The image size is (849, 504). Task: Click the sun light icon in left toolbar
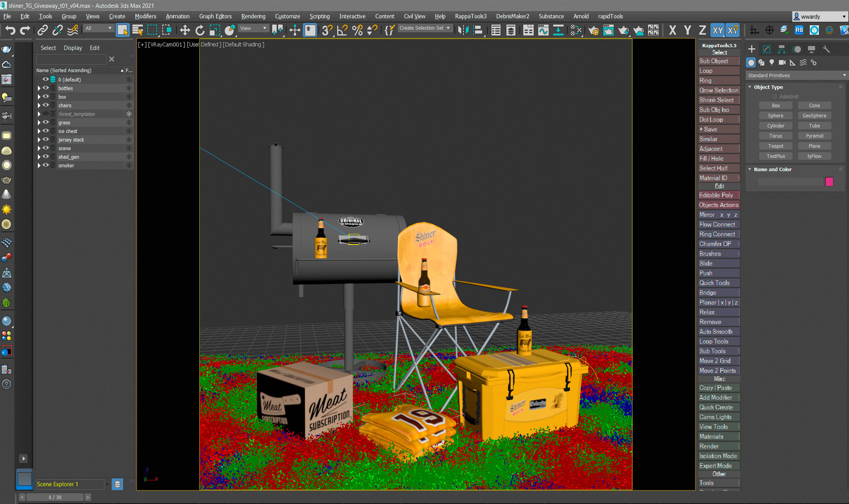coord(6,209)
